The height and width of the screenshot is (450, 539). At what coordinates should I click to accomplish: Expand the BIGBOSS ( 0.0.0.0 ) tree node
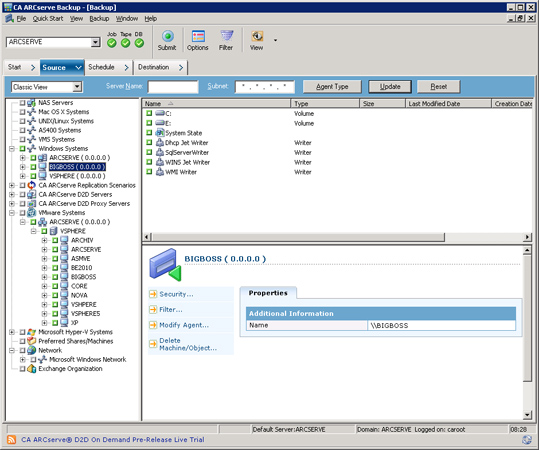pos(22,167)
